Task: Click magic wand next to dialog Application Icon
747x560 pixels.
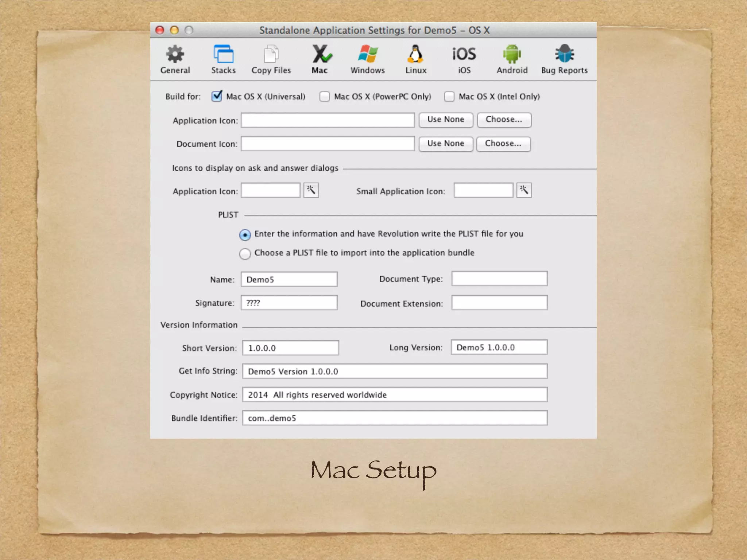Action: point(311,190)
